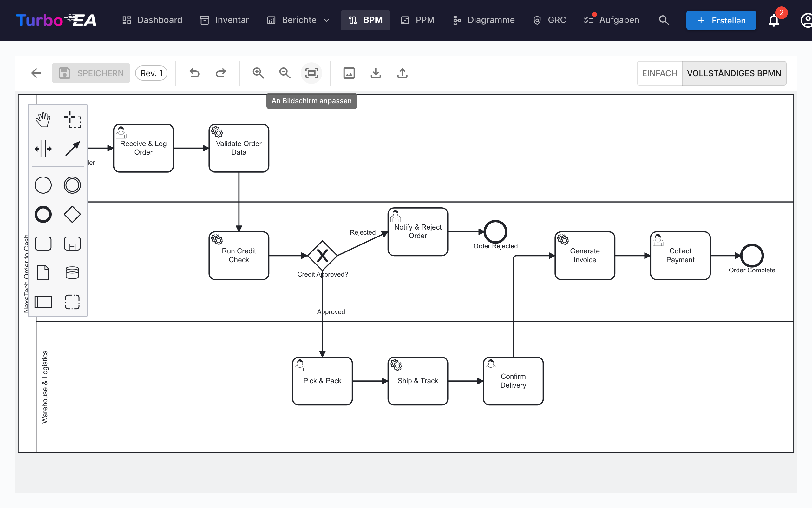Image resolution: width=812 pixels, height=508 pixels.
Task: Fit diagram to screen
Action: 311,73
